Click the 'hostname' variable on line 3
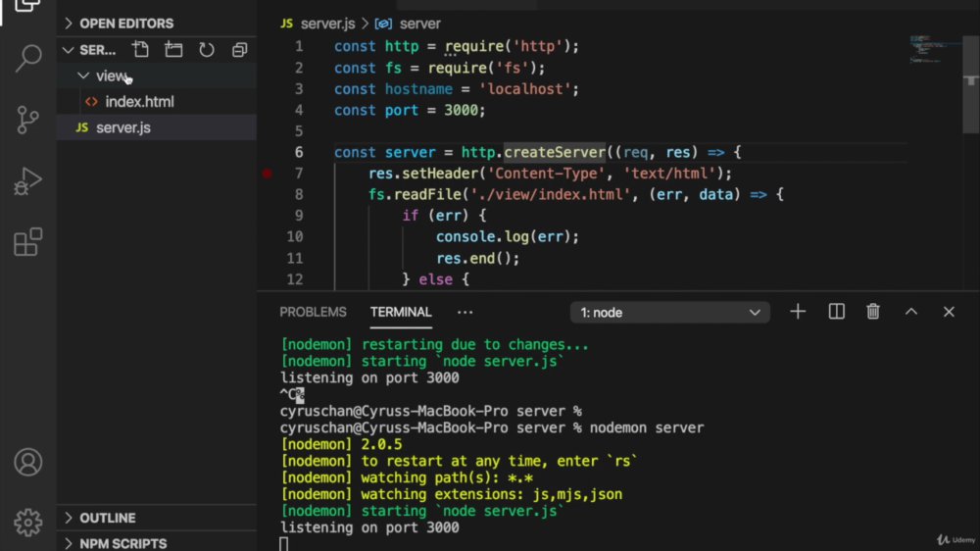 point(418,89)
